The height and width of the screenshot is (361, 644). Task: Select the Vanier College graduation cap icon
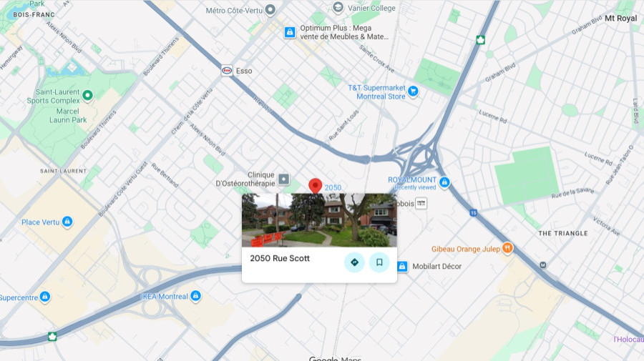338,7
